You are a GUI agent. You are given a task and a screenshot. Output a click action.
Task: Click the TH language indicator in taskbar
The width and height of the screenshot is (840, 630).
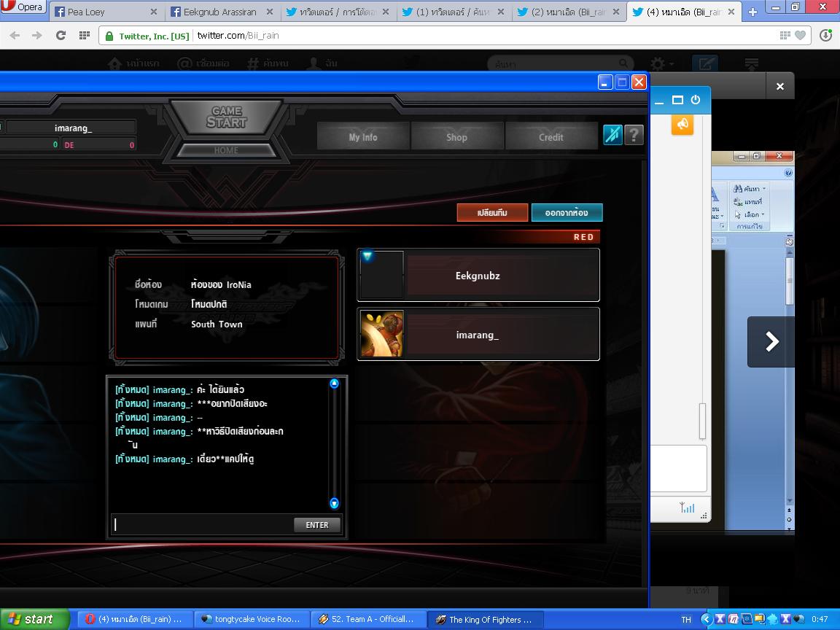pos(686,619)
